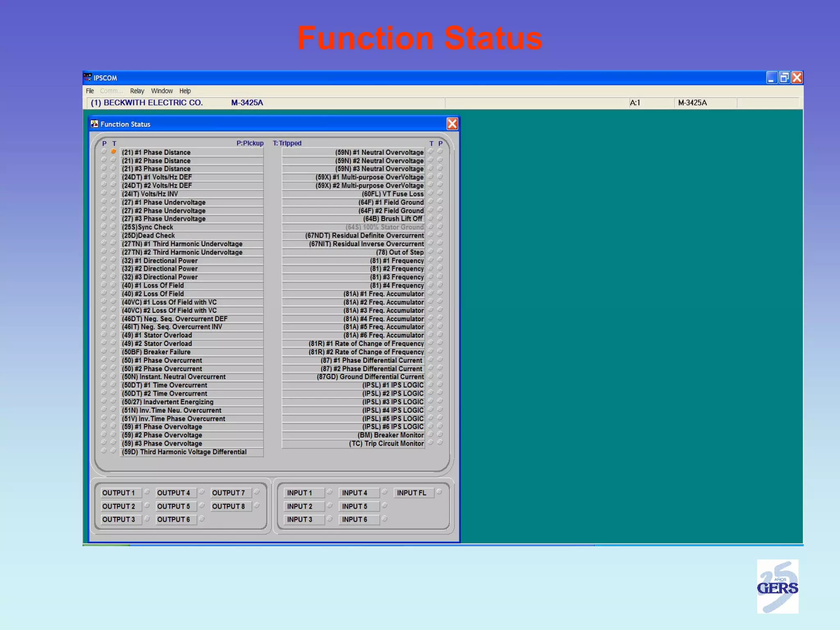Click the Function Status window title icon
Screen dimensions: 840x630
click(x=94, y=124)
